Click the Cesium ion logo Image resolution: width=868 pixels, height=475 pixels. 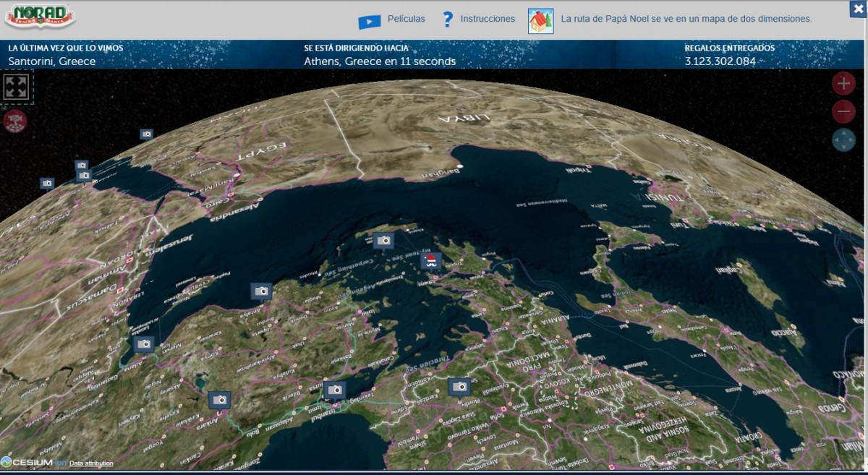point(34,462)
